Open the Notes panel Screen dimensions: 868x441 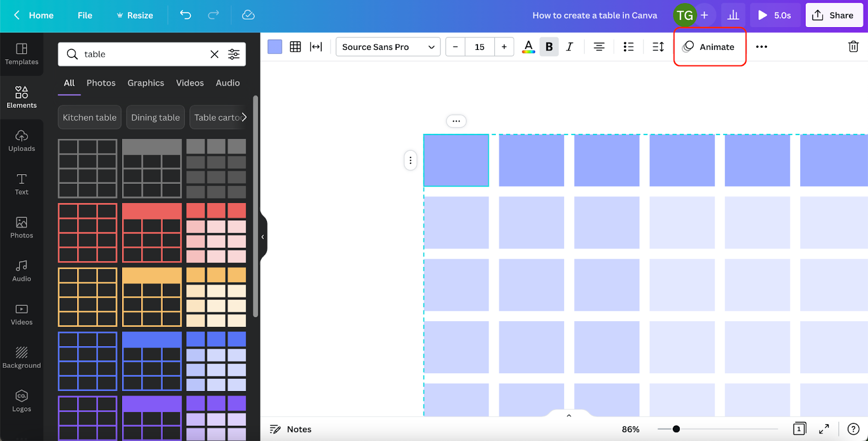point(291,429)
